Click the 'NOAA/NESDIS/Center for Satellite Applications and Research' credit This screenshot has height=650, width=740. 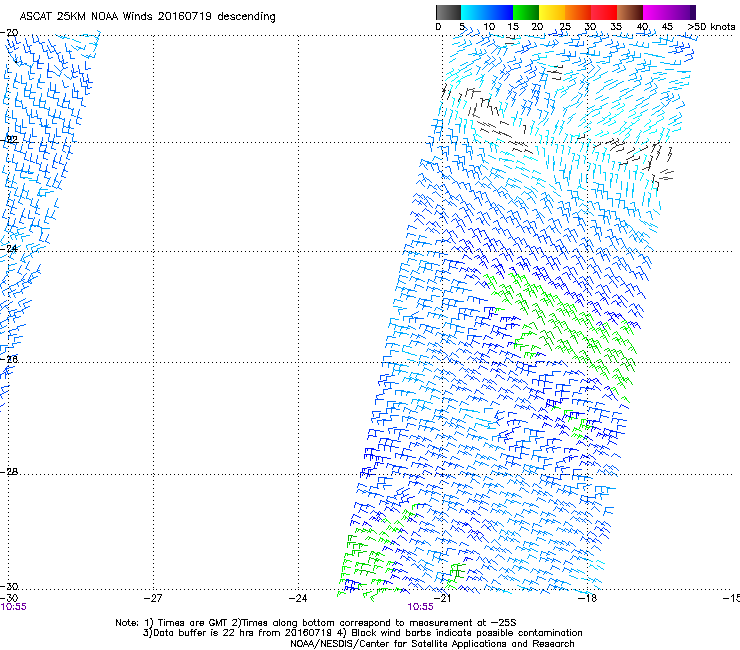click(432, 644)
